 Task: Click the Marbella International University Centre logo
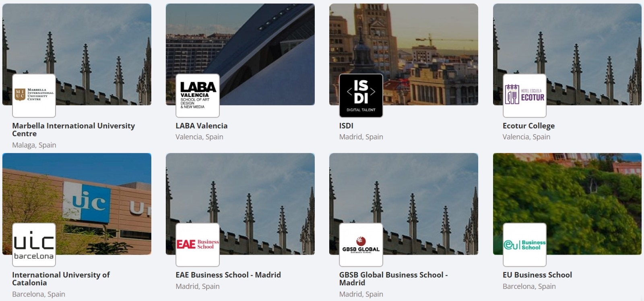(34, 95)
